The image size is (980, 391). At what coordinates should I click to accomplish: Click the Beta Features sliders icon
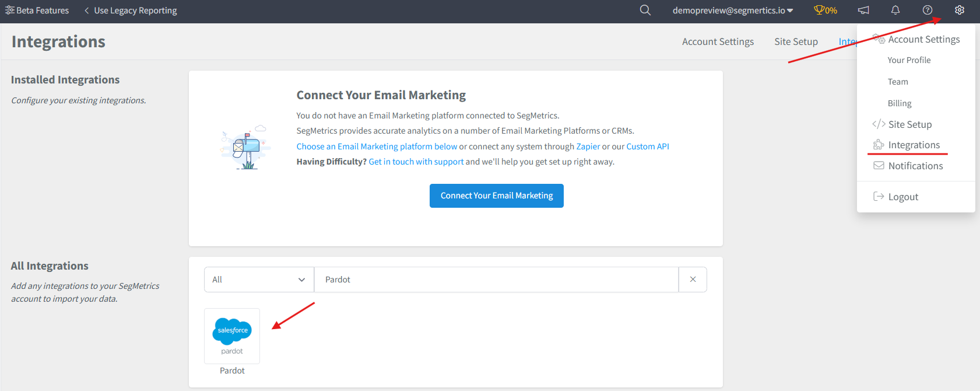click(x=9, y=11)
